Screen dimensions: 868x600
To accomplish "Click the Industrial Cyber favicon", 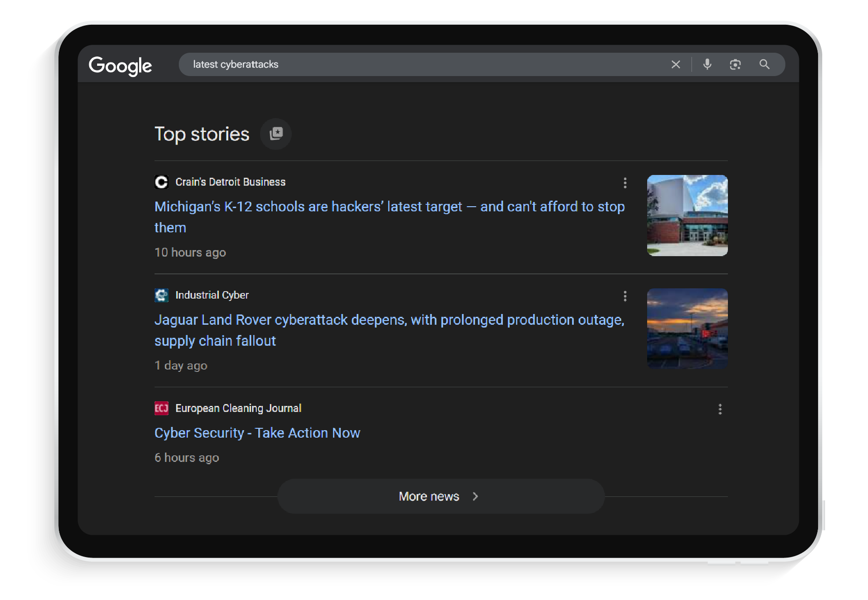I will [x=161, y=295].
